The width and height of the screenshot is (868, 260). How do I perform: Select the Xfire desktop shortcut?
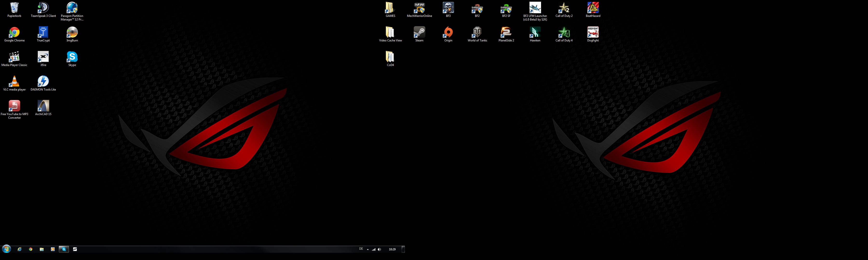click(43, 58)
